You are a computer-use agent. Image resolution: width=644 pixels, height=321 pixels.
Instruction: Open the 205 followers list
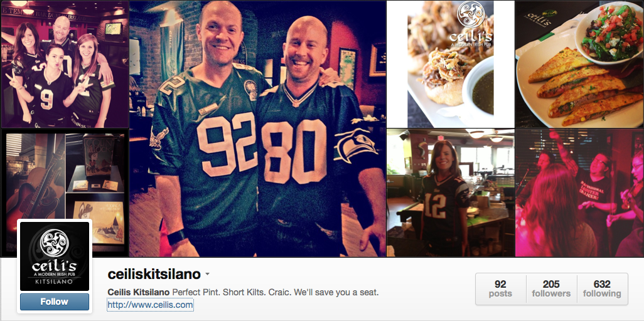551,288
